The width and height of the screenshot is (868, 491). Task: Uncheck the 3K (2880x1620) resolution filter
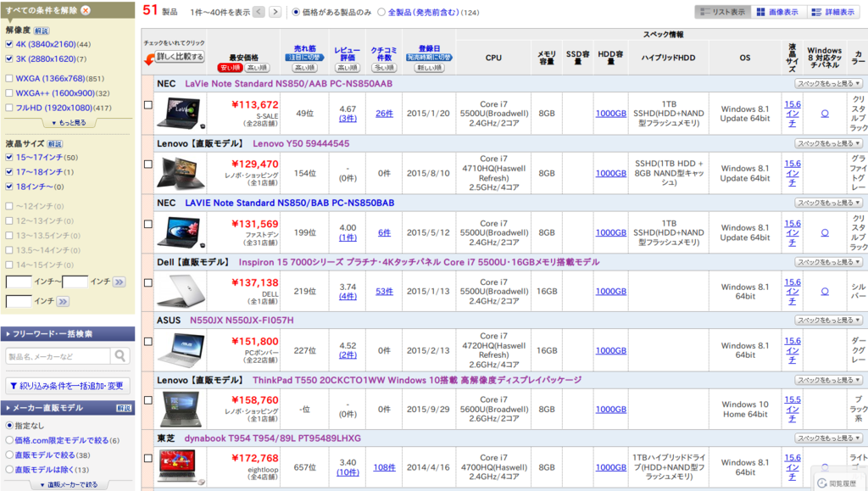pyautogui.click(x=8, y=59)
